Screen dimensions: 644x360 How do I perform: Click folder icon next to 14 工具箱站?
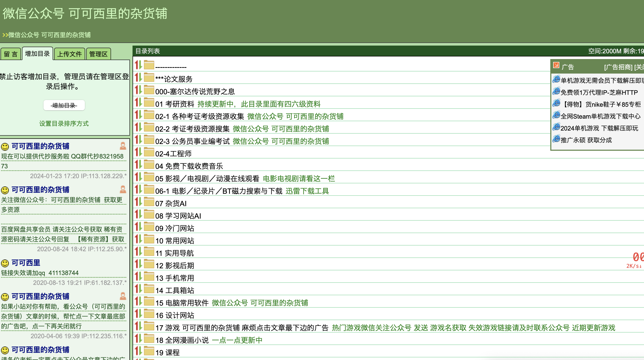[149, 289]
